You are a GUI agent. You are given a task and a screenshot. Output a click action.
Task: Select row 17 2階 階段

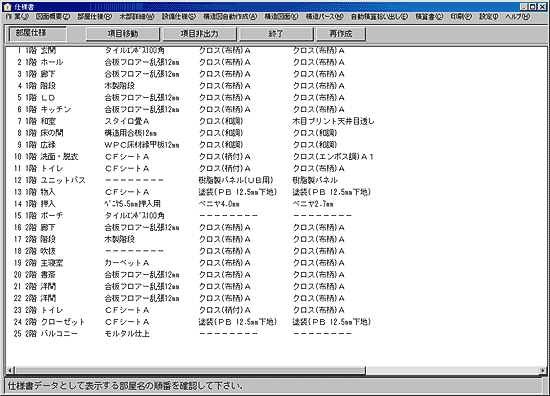(179, 240)
